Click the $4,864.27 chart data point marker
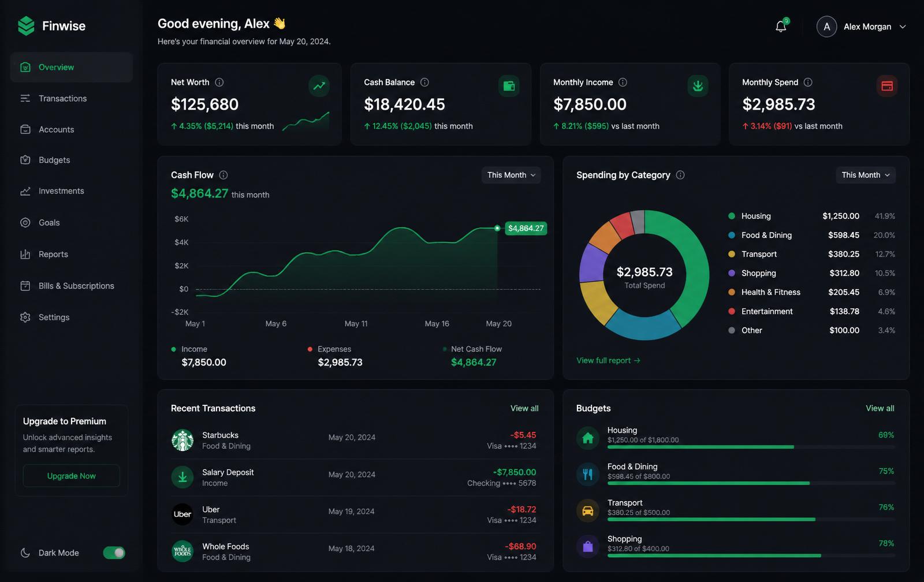The width and height of the screenshot is (924, 582). click(497, 228)
